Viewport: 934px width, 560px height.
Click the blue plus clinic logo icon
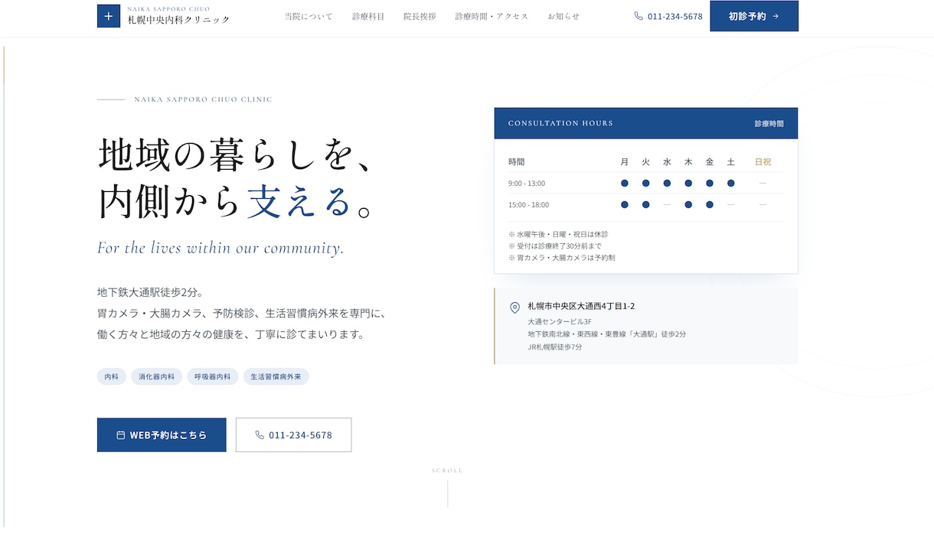pos(109,16)
